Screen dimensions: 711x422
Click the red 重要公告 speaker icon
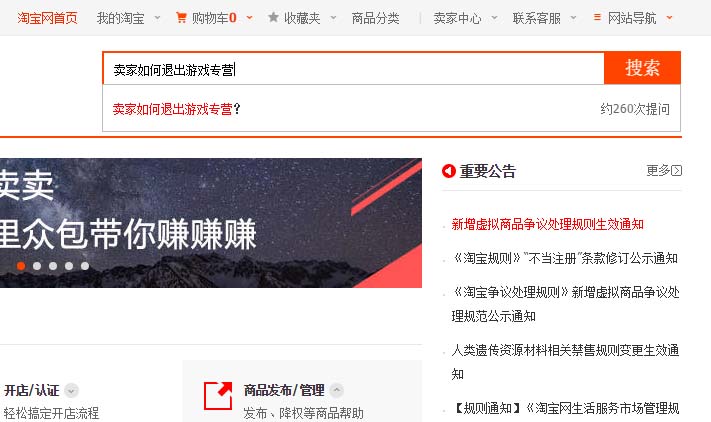pyautogui.click(x=448, y=171)
